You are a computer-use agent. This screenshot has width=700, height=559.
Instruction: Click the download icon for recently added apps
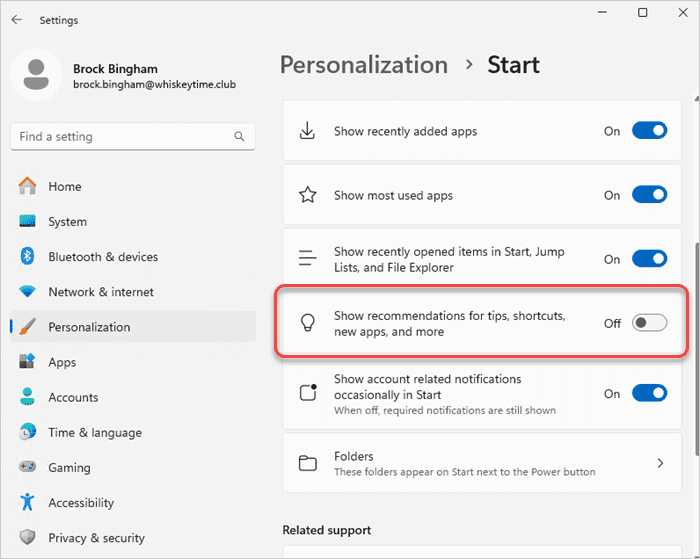[308, 130]
